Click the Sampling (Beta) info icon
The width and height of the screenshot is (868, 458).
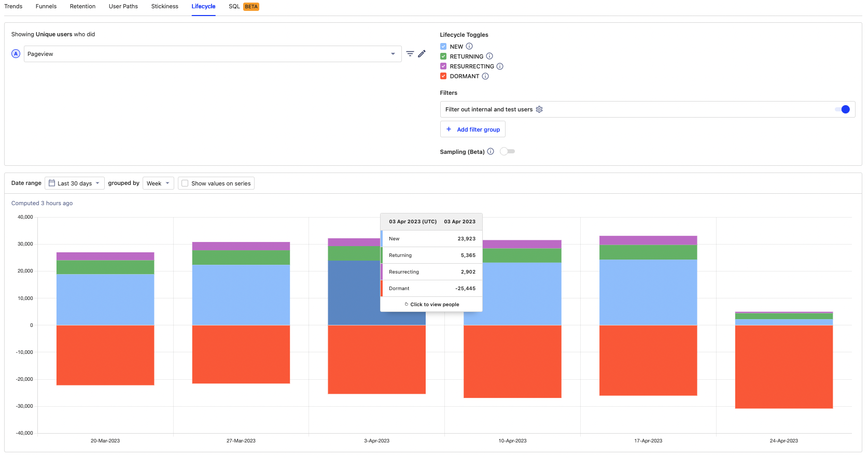491,152
